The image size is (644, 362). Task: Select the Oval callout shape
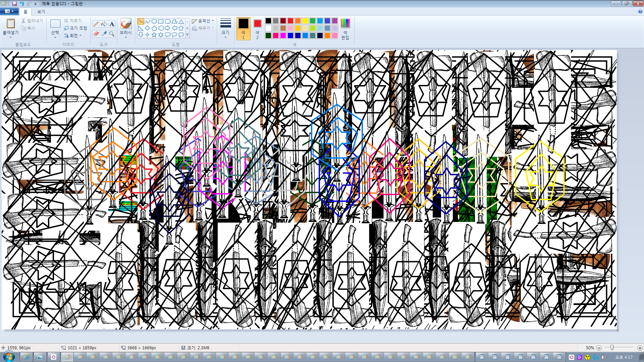coord(174,35)
